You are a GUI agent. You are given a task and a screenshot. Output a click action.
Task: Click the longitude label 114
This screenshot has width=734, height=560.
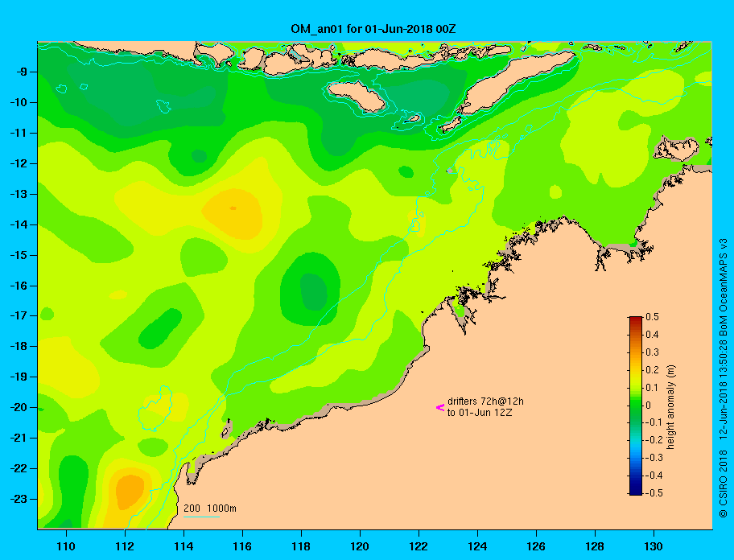(x=183, y=546)
